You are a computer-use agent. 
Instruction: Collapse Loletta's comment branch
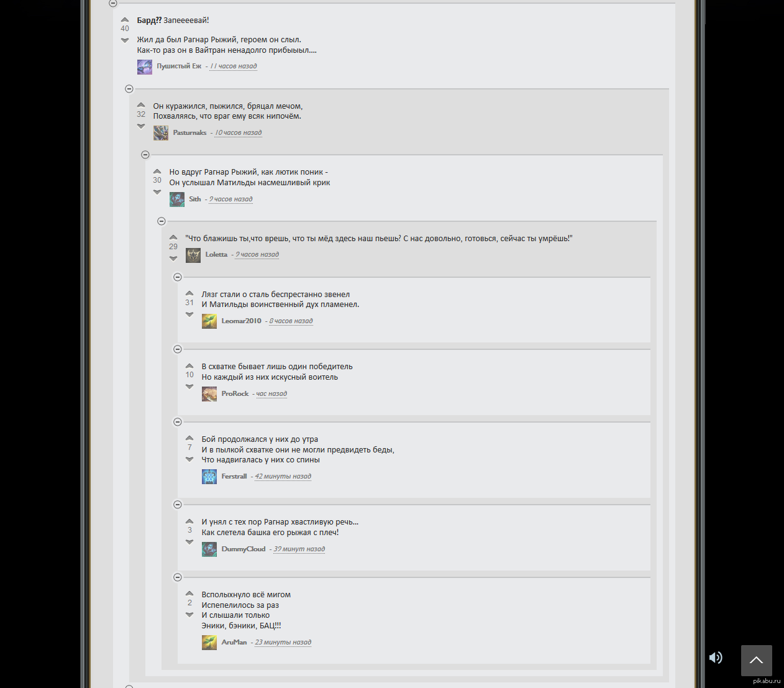coord(162,221)
